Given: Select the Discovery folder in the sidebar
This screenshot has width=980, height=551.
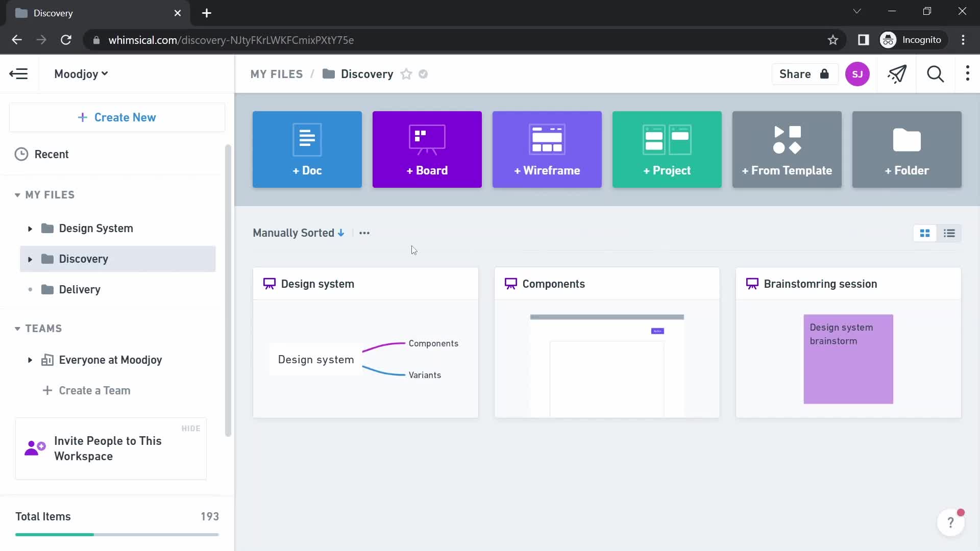Looking at the screenshot, I should click(118, 259).
